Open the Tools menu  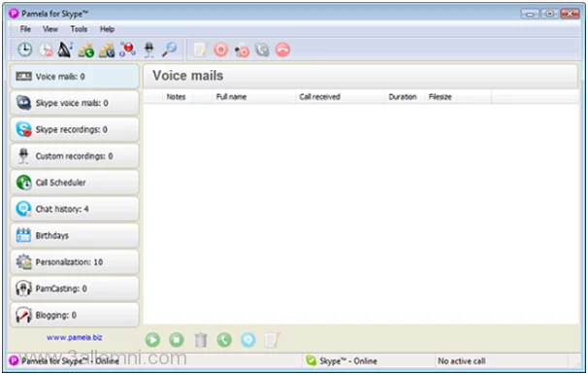(x=79, y=29)
